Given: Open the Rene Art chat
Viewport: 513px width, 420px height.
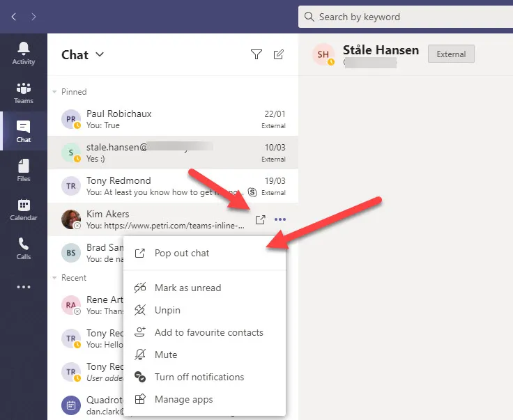Looking at the screenshot, I should click(x=86, y=305).
